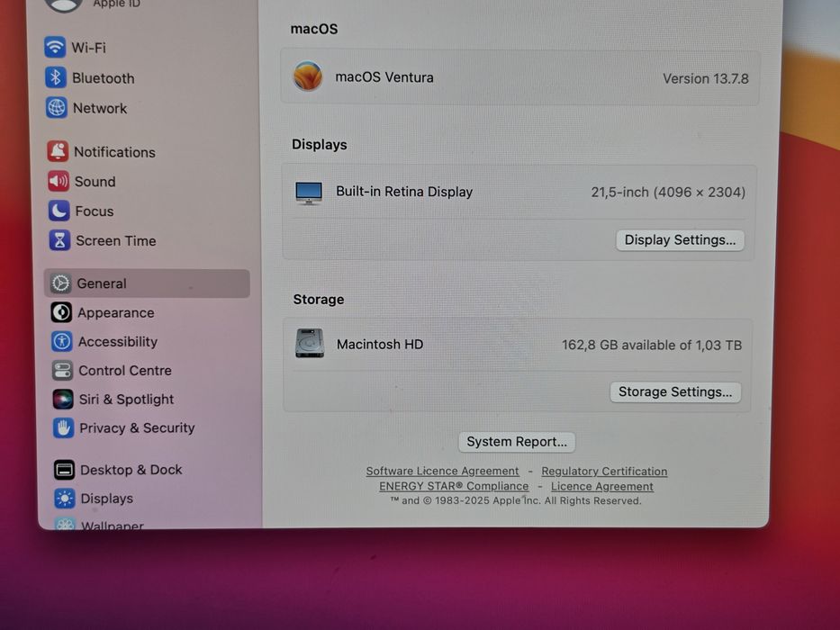
Task: Open the Control Centre icon
Action: pyautogui.click(x=62, y=370)
